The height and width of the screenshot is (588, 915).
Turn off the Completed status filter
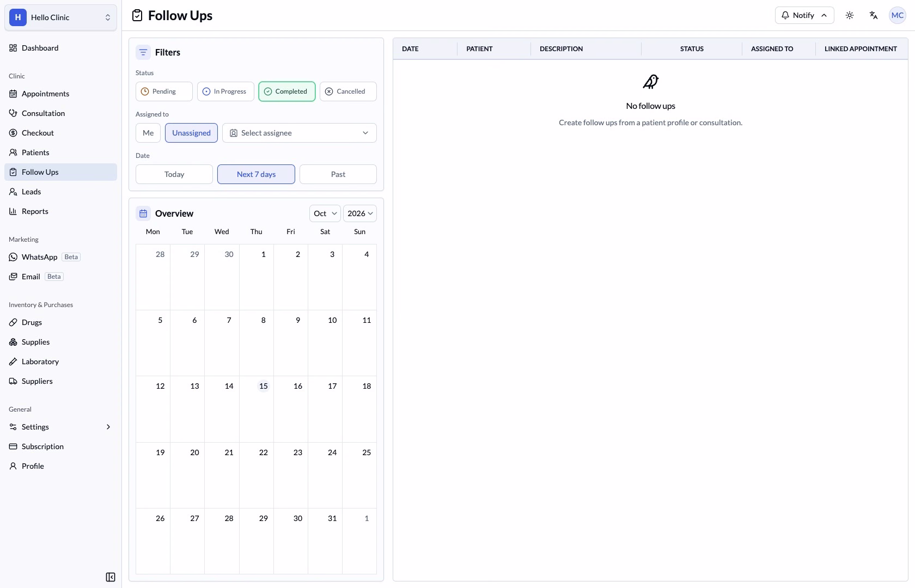click(x=287, y=91)
